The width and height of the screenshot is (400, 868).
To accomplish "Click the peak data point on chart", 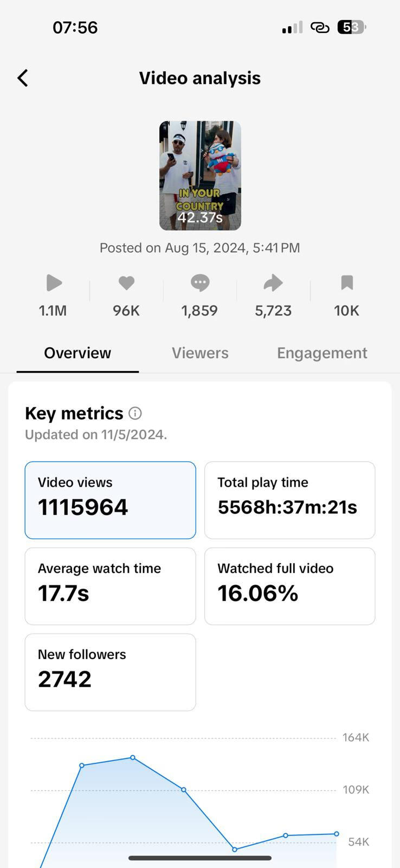I will [x=133, y=757].
